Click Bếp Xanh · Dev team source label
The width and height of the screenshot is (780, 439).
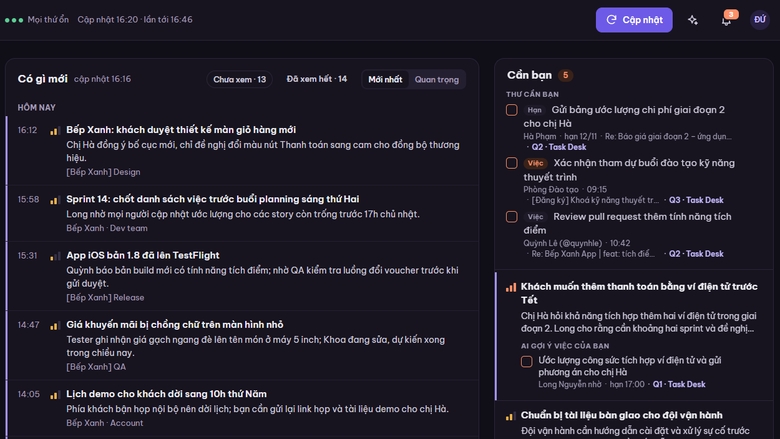coord(106,228)
